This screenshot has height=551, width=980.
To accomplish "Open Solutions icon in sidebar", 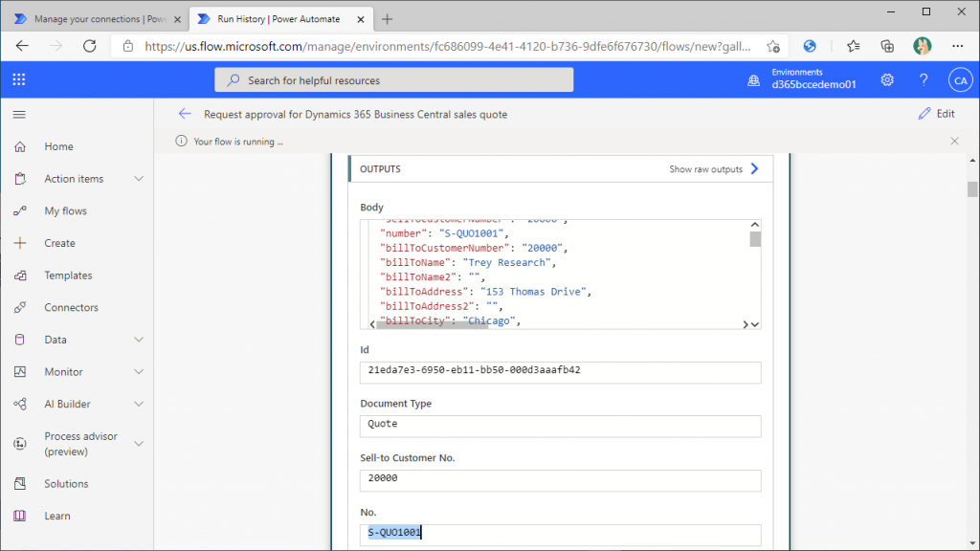I will (x=20, y=483).
